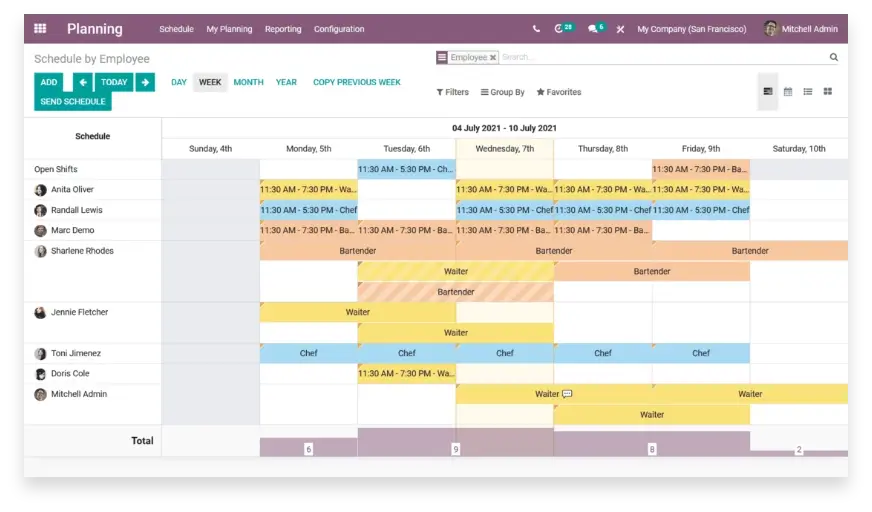Open the apps grid menu icon

pyautogui.click(x=40, y=29)
